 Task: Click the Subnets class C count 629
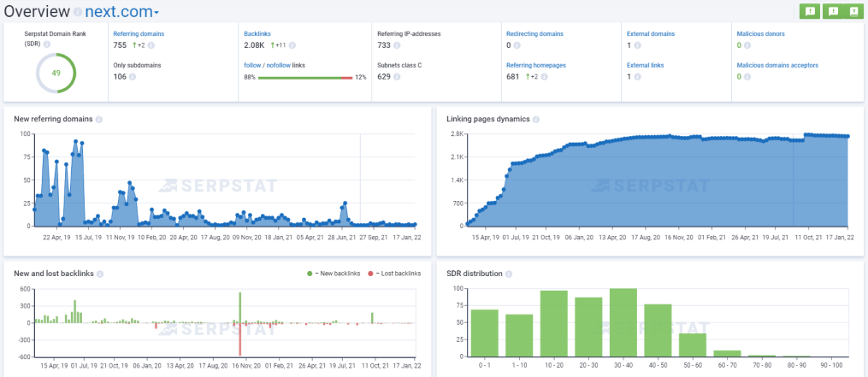pos(384,77)
